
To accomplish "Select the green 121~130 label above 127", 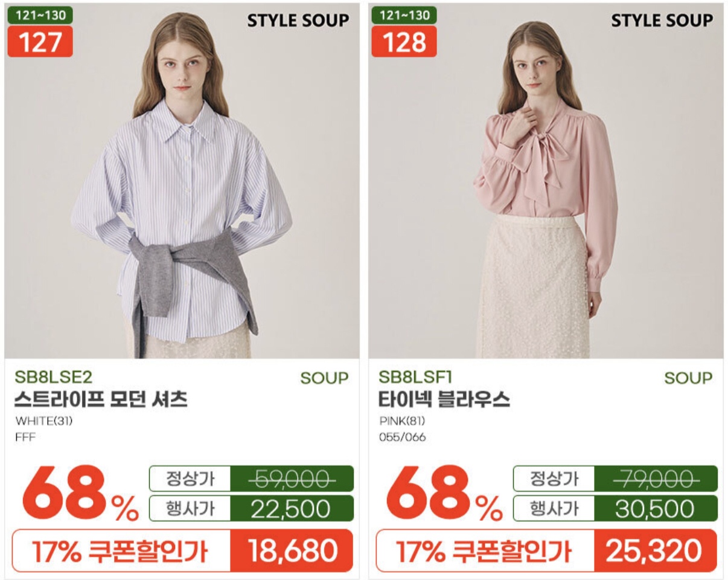I will pos(40,15).
